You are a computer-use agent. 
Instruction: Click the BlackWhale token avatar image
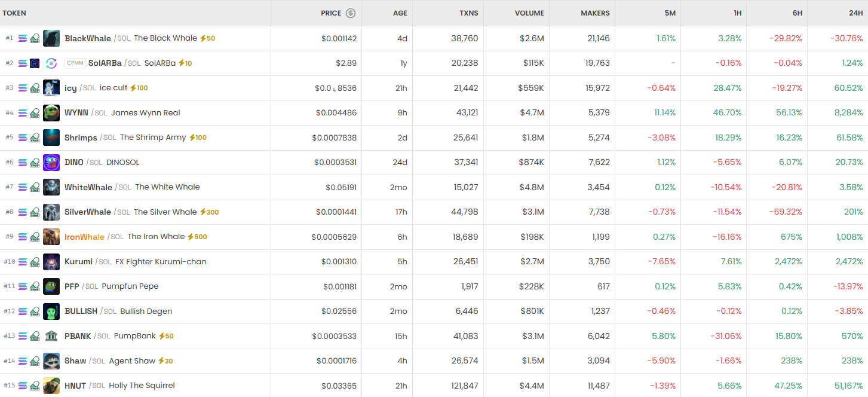click(x=51, y=38)
